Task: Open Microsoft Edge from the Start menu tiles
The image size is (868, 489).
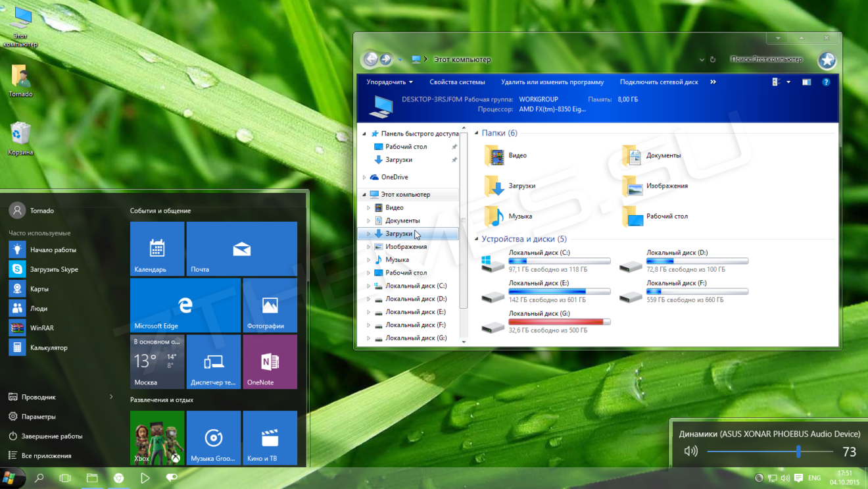Action: tap(185, 305)
